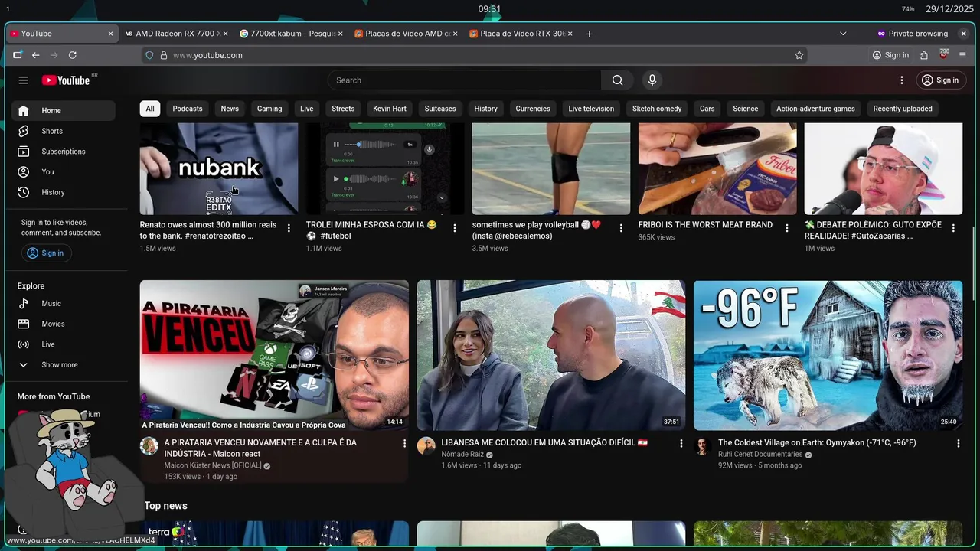Viewport: 980px width, 551px height.
Task: Click the Top news section heading
Action: [x=165, y=506]
